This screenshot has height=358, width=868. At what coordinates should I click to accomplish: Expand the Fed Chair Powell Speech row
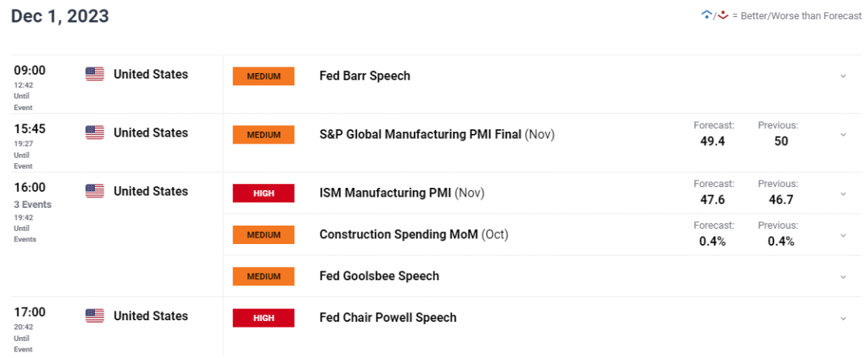pos(843,319)
